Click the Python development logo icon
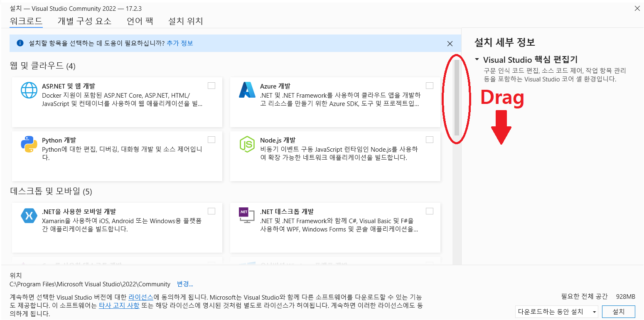This screenshot has height=320, width=644. [29, 144]
